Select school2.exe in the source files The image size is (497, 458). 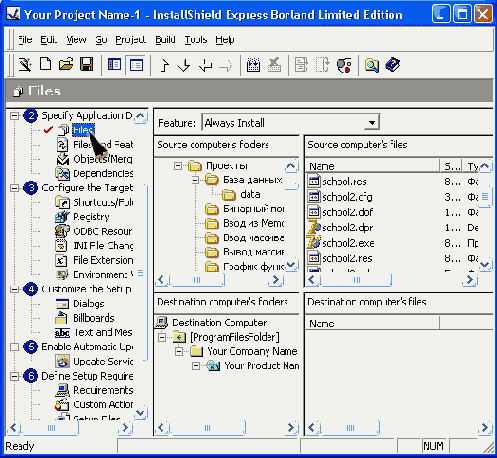(x=348, y=243)
